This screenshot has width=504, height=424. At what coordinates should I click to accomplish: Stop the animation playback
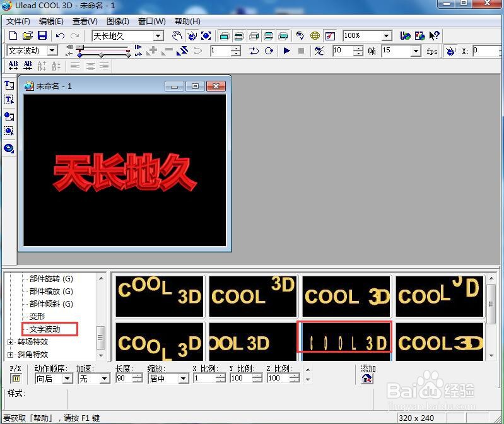301,50
